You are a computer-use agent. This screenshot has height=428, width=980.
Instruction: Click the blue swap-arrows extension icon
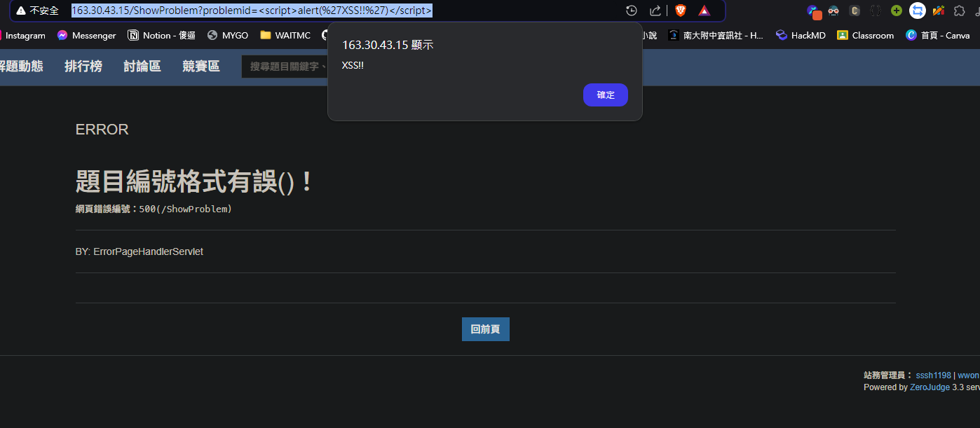pos(918,11)
